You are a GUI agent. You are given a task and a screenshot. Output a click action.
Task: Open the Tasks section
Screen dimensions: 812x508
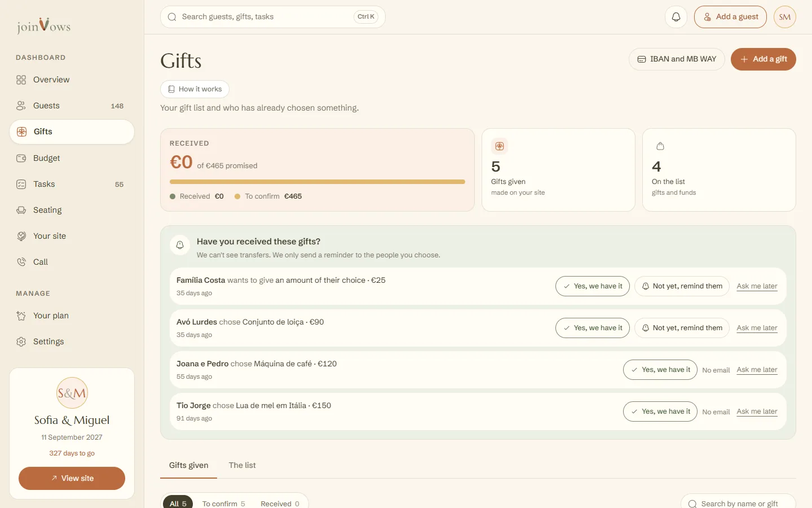(72, 184)
